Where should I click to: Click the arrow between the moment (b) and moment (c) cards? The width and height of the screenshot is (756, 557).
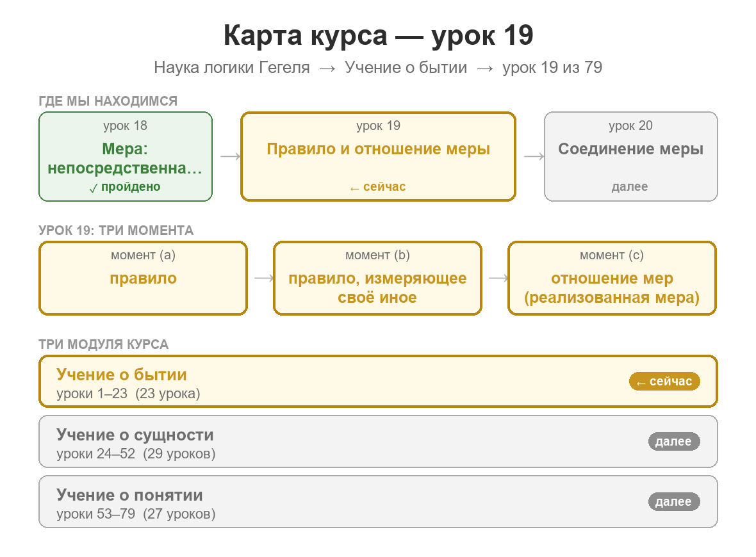click(498, 278)
